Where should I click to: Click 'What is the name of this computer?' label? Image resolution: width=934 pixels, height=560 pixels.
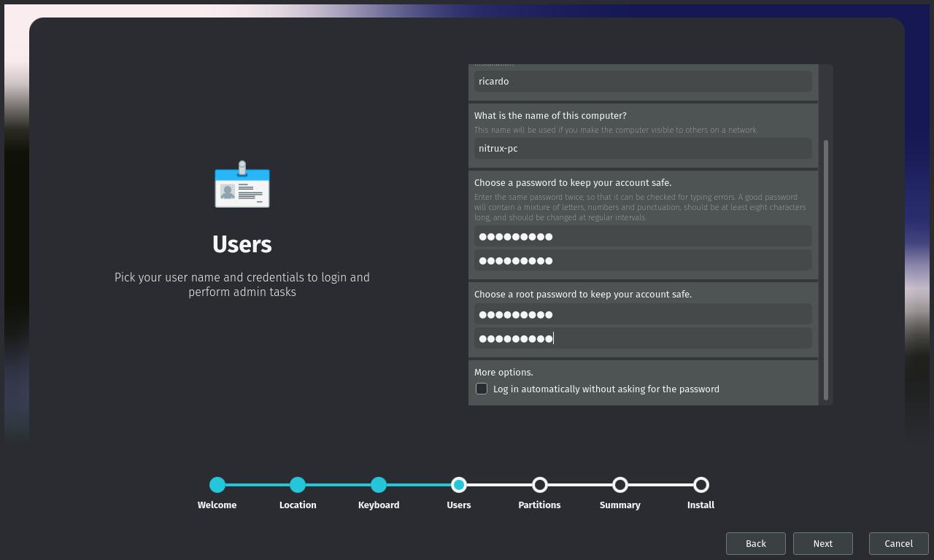point(550,115)
